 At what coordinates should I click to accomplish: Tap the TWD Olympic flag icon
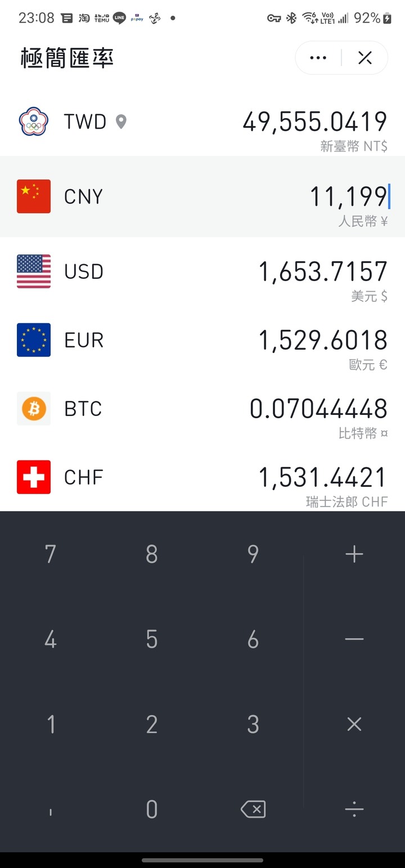pos(34,121)
